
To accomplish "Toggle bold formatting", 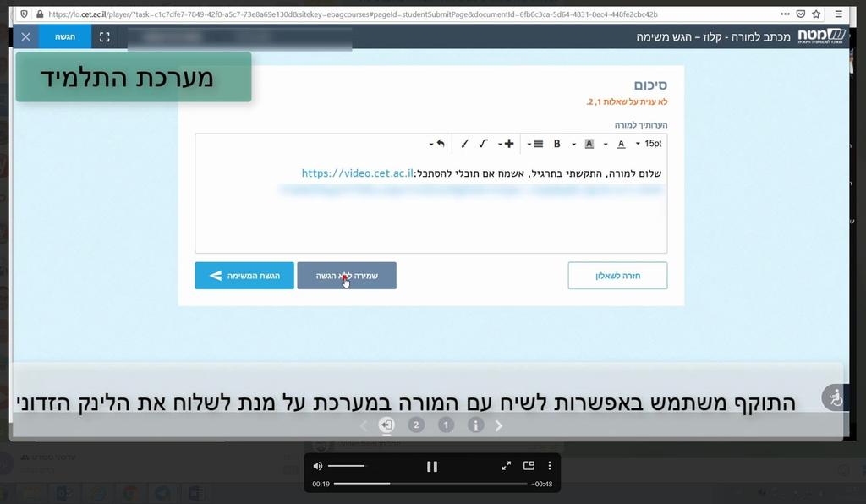I will 557,144.
